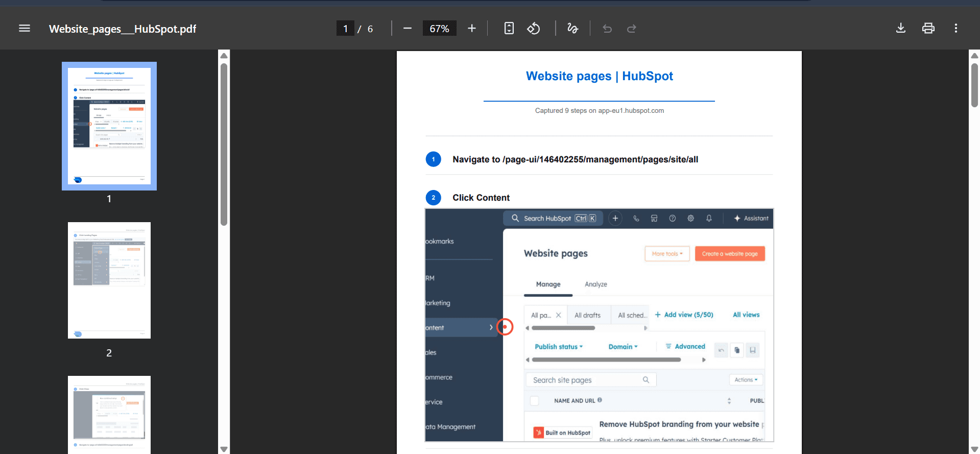Switch to the Analyze tab
Screen dimensions: 980x454
pyautogui.click(x=596, y=284)
